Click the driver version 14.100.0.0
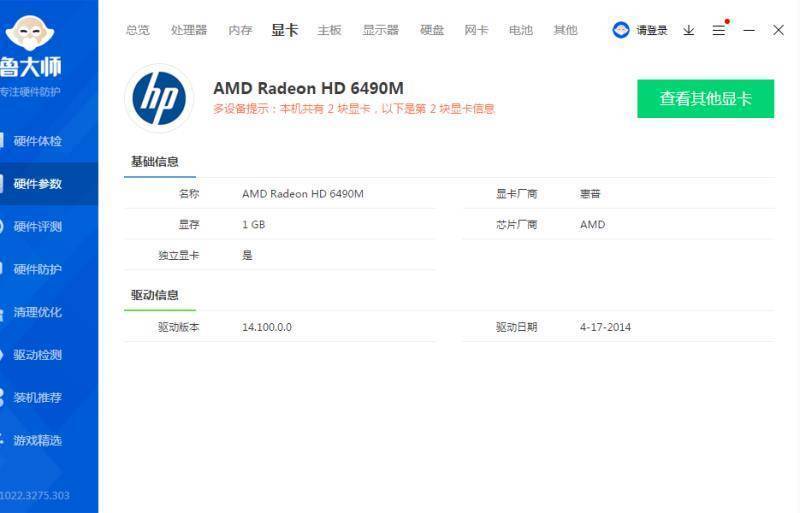 click(267, 327)
